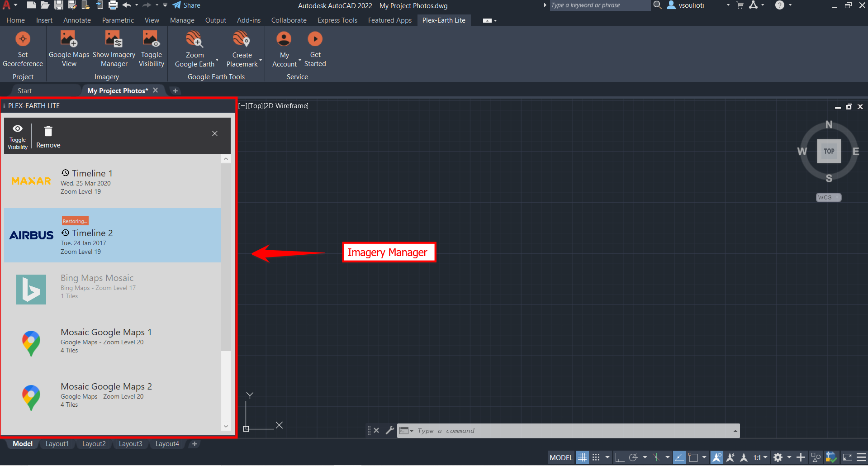Click the Set Georeference icon
The width and height of the screenshot is (868, 466).
(23, 39)
